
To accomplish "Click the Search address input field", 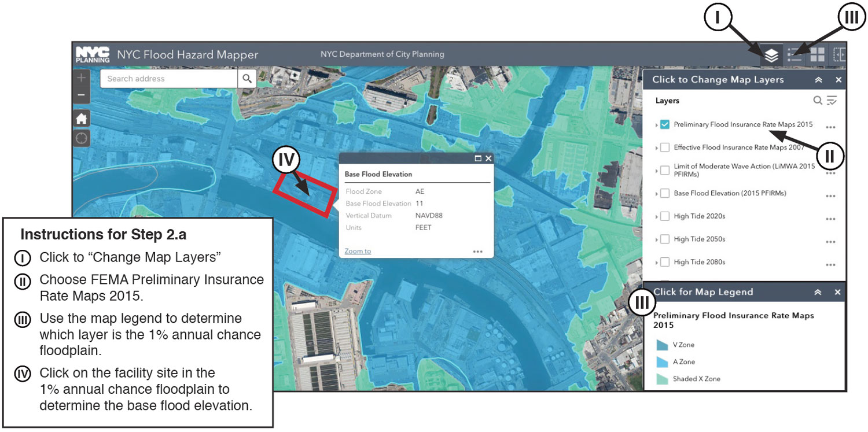I will coord(169,79).
